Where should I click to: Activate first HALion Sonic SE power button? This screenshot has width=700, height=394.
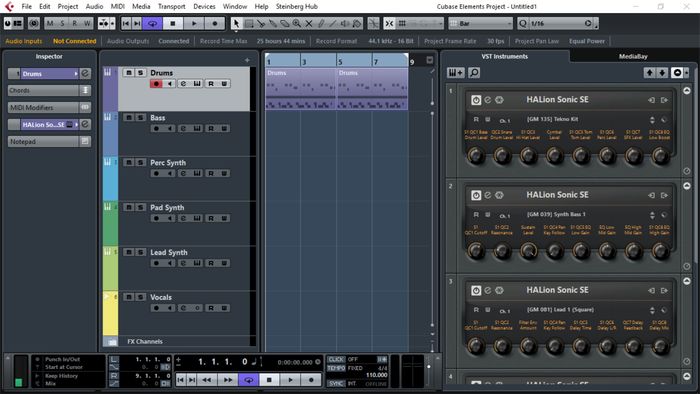(476, 100)
